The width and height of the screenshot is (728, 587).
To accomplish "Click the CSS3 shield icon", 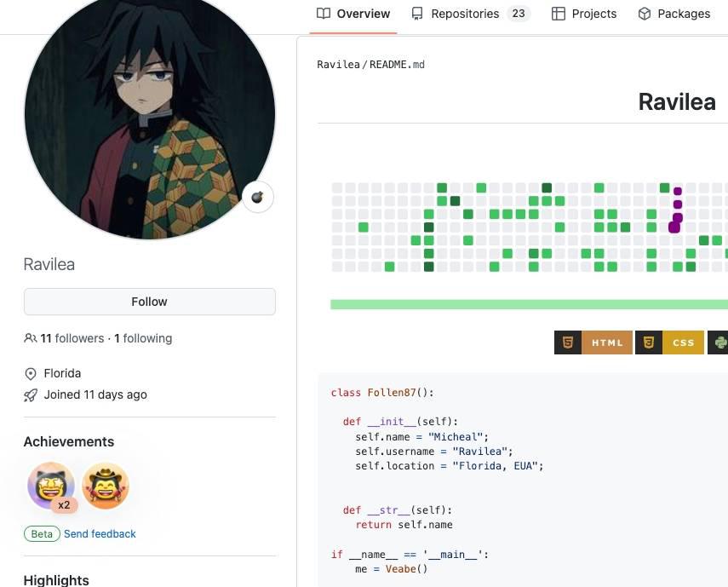I will point(649,342).
